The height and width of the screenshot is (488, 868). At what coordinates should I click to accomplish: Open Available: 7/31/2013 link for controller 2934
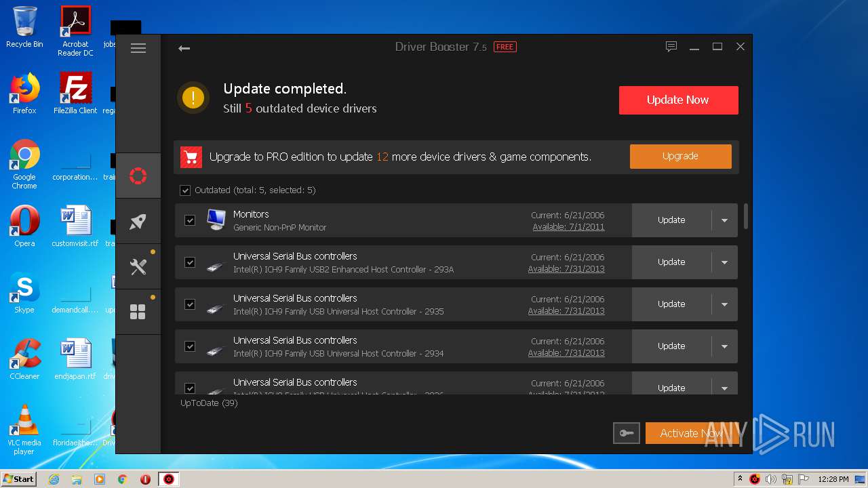point(566,353)
